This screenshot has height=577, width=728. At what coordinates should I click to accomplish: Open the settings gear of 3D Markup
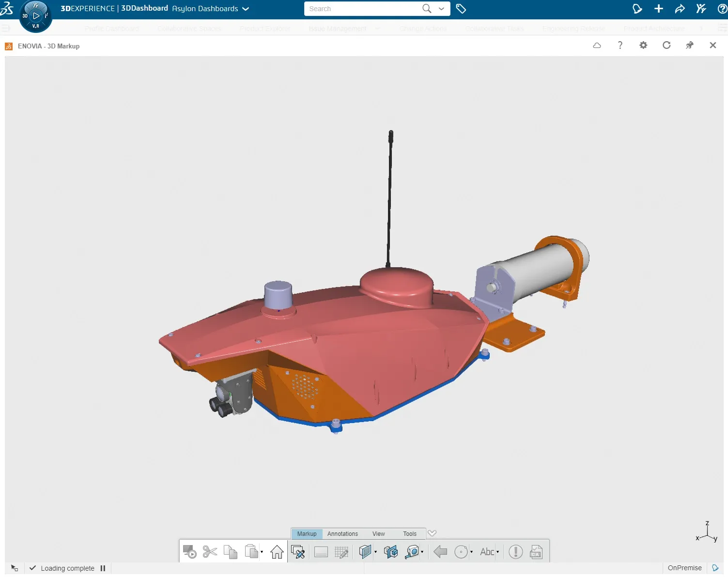(x=643, y=45)
